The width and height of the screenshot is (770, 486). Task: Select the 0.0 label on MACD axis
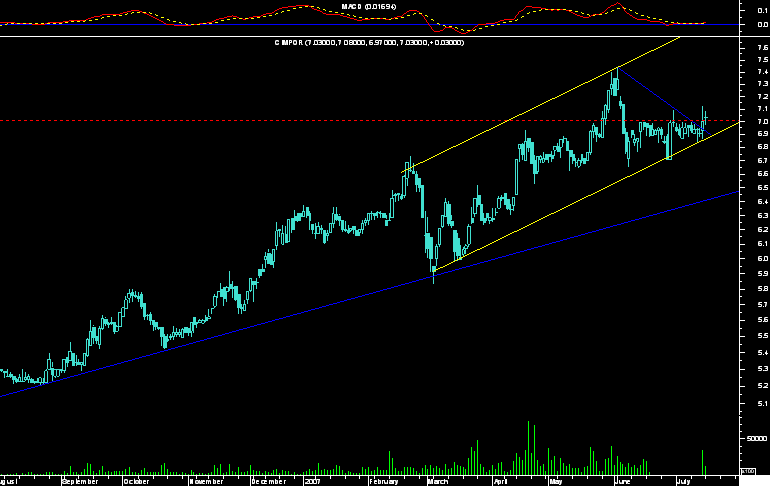(763, 24)
